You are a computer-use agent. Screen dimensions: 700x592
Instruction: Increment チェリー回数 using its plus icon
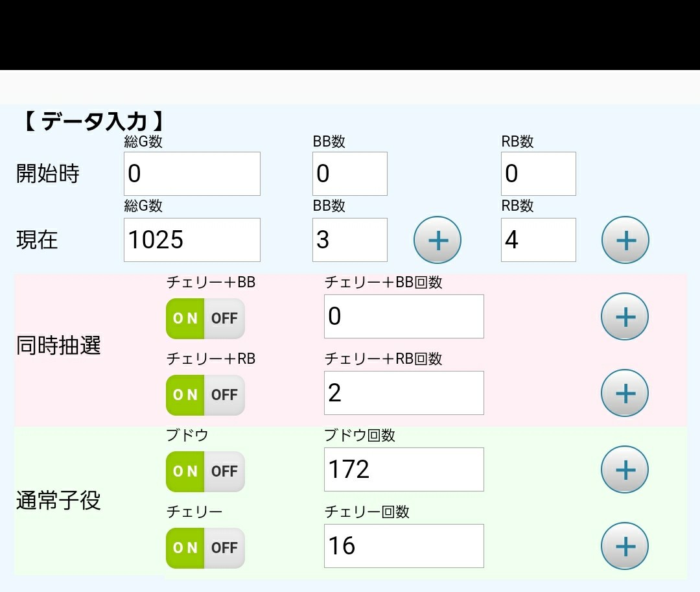tap(624, 546)
